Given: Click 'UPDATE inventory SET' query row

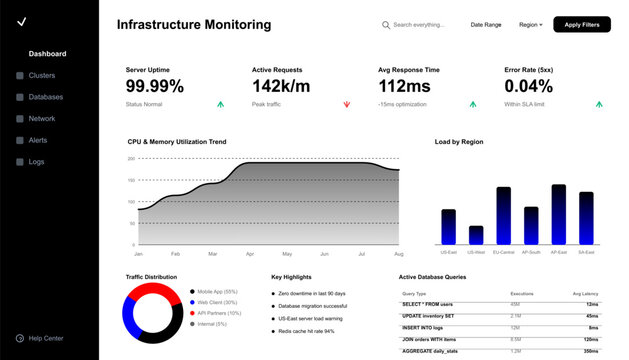Looking at the screenshot, I should tap(500, 316).
